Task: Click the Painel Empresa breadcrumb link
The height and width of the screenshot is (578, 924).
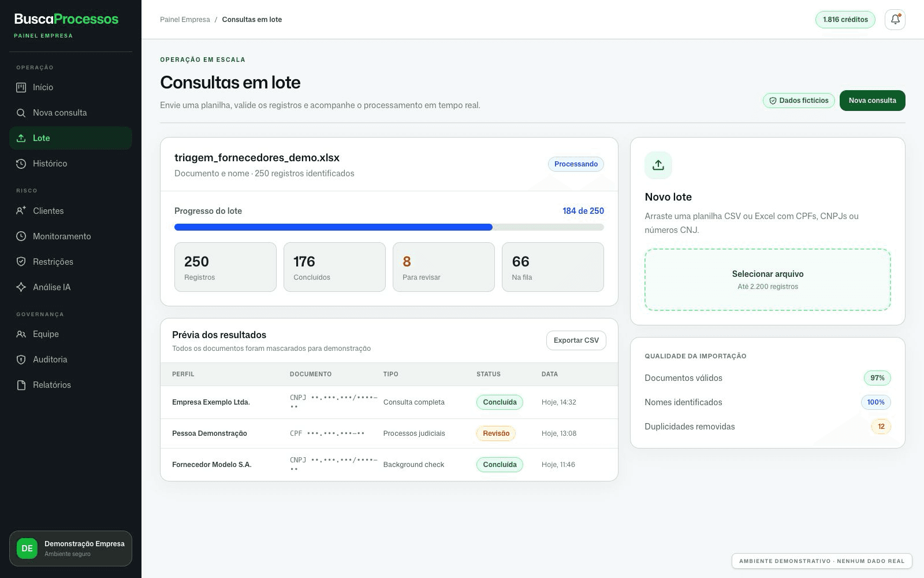Action: (x=185, y=20)
